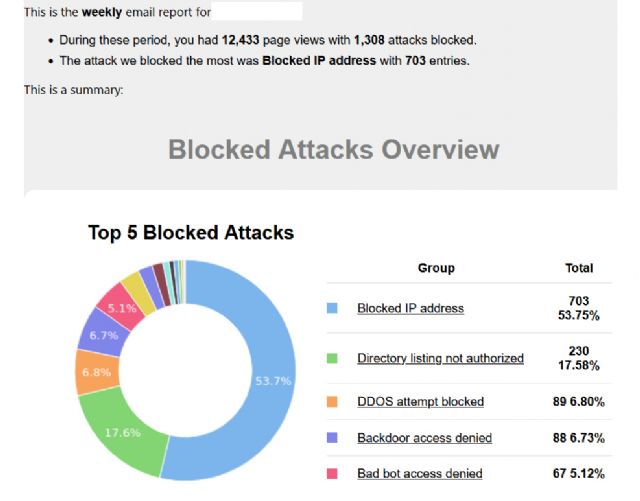Open Directory listing not authorized link
The image size is (640, 501).
440,358
